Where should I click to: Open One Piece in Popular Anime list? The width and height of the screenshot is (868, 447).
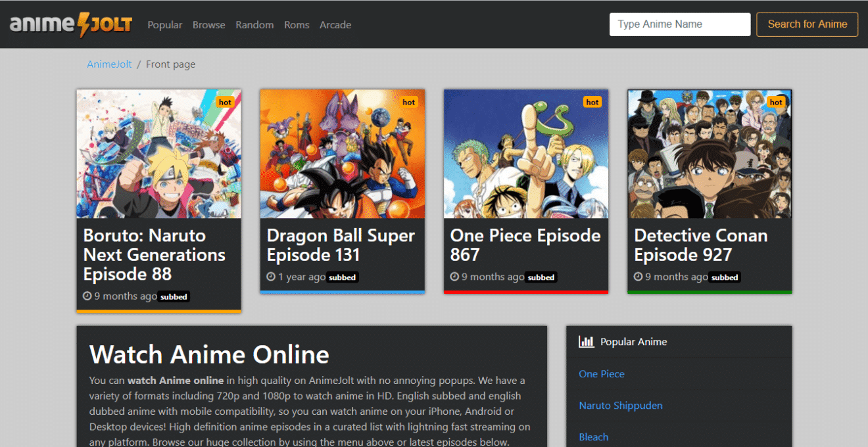(602, 374)
